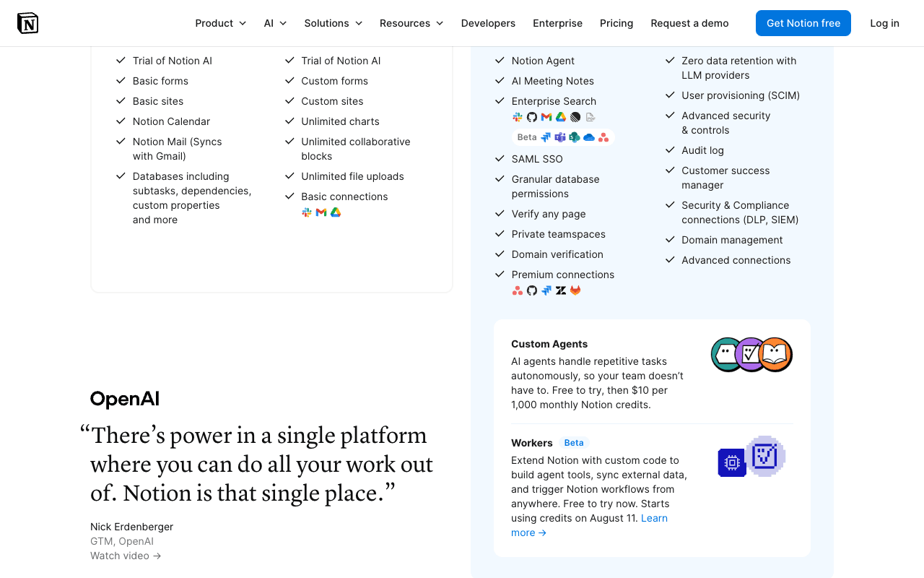Click the Custom Agents avatars illustration
The height and width of the screenshot is (578, 924).
[x=752, y=355]
